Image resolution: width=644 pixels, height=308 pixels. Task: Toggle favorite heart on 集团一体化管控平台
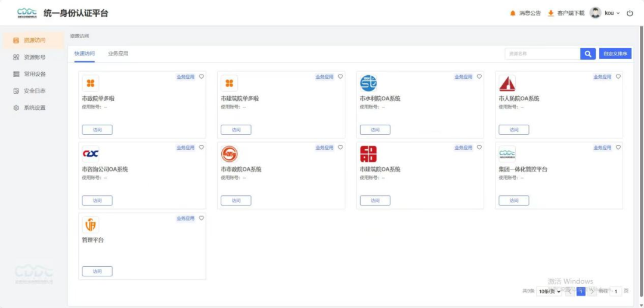pos(618,147)
